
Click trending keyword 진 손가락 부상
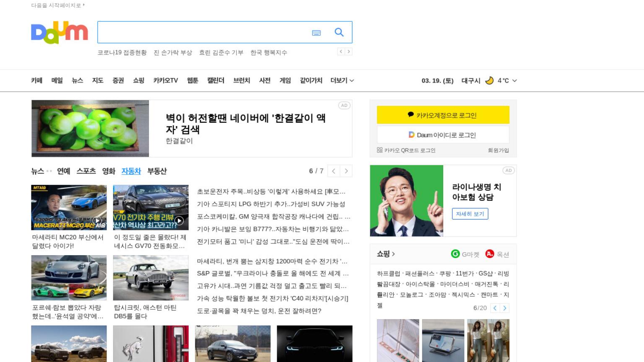pyautogui.click(x=173, y=52)
